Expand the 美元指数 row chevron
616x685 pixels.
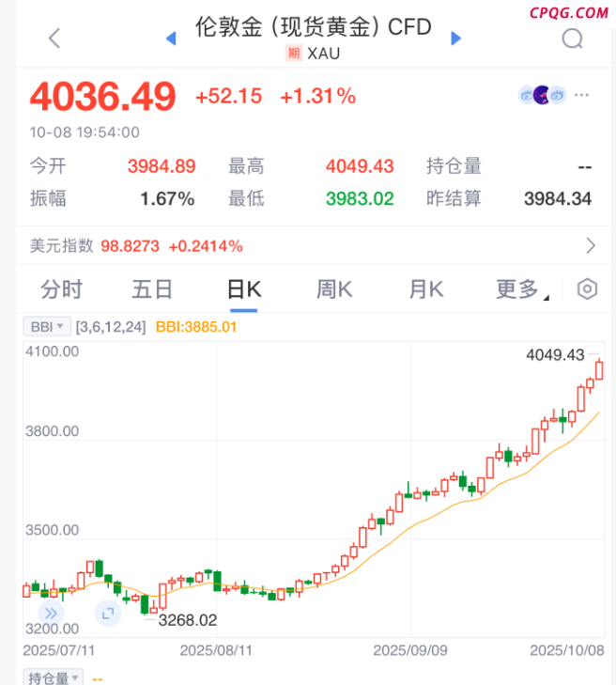point(591,246)
